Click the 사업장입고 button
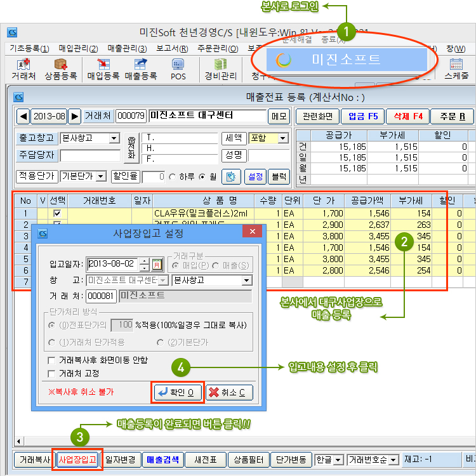Screen dimensions: 476x476 pyautogui.click(x=77, y=459)
